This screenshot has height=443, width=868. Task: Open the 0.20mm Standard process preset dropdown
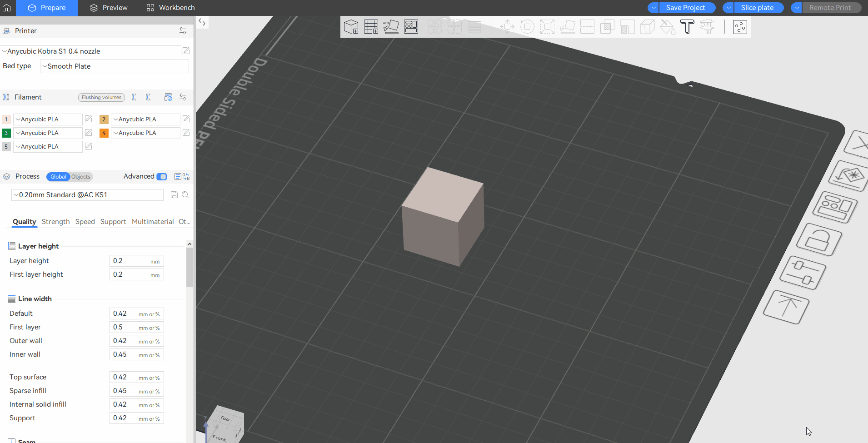click(87, 195)
